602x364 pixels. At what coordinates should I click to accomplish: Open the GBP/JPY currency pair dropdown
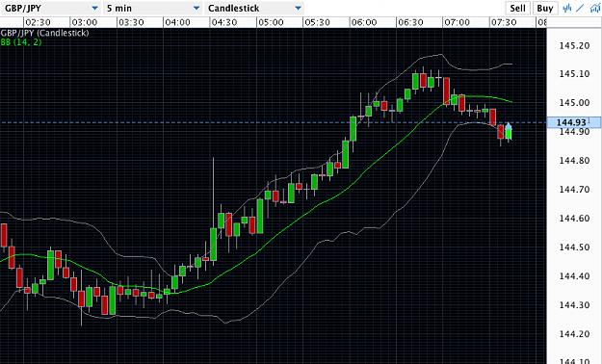point(51,8)
